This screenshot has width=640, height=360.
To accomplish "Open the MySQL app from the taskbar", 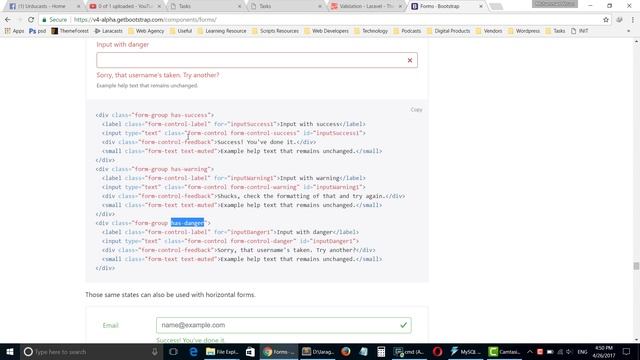I will [465, 352].
